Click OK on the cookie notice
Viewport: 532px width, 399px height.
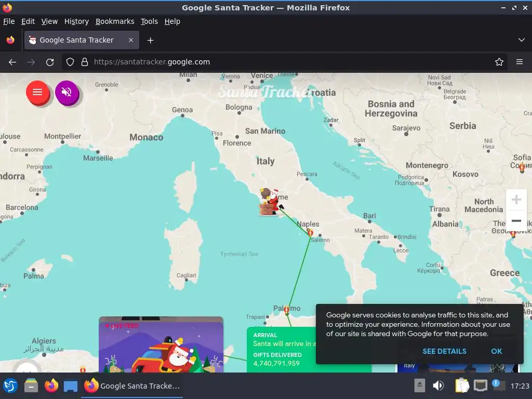pyautogui.click(x=496, y=351)
